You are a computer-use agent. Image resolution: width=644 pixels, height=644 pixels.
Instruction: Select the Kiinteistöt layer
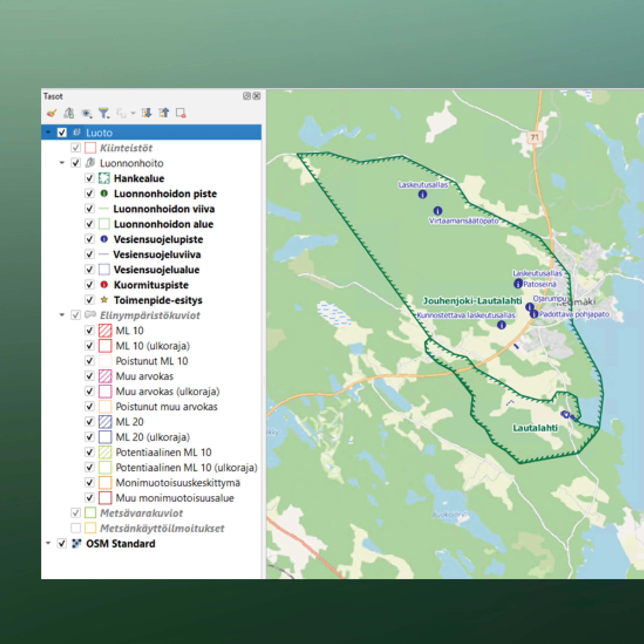(x=127, y=148)
